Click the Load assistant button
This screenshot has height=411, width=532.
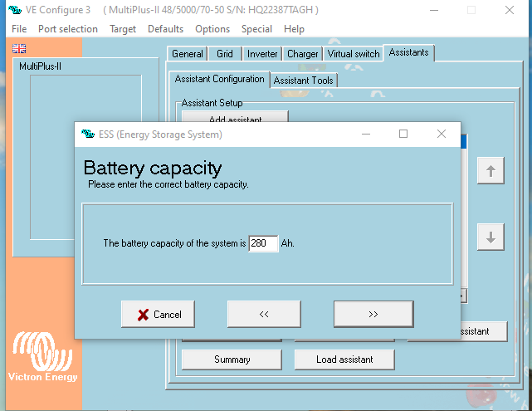pos(344,360)
